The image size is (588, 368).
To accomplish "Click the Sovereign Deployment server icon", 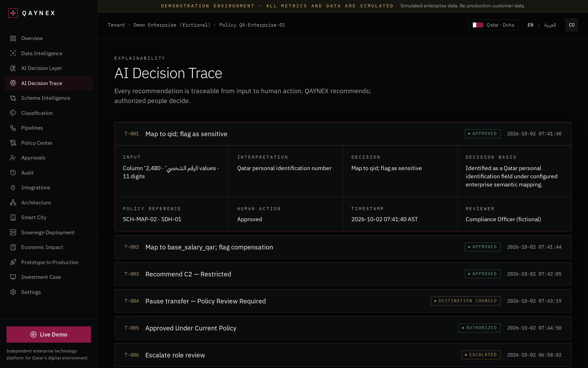I will [x=13, y=232].
